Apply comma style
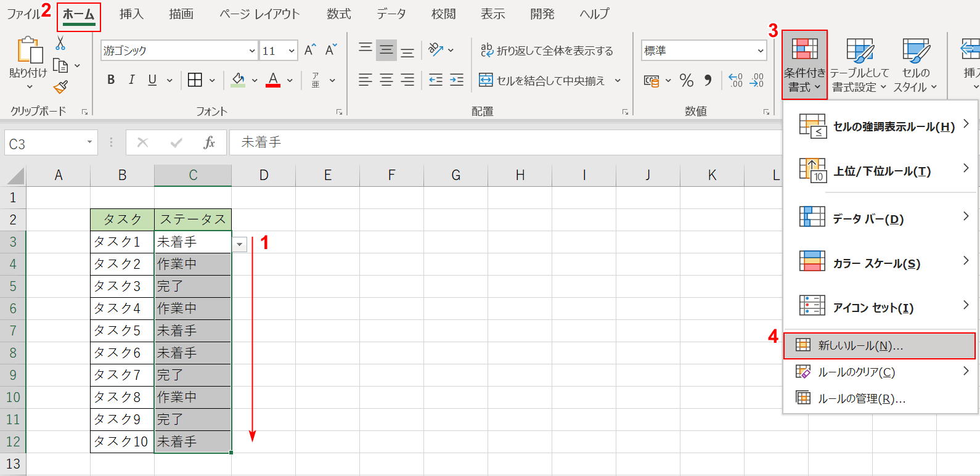The image size is (980, 476). [x=708, y=80]
